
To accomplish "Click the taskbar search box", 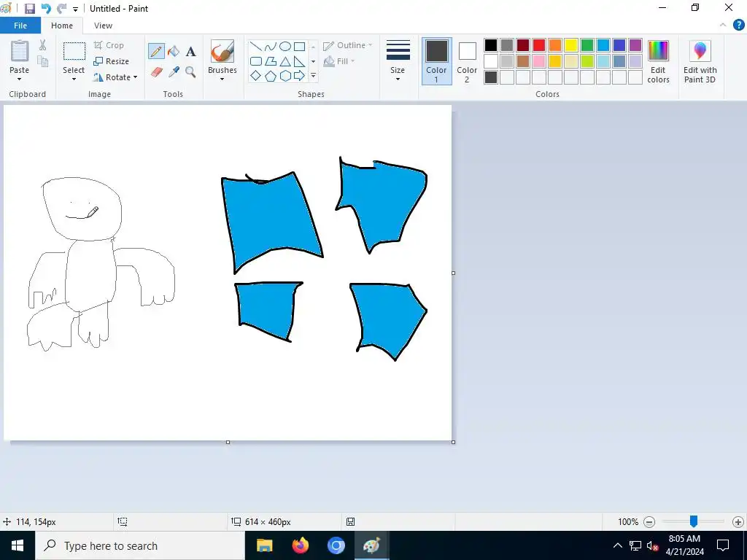I will click(140, 545).
